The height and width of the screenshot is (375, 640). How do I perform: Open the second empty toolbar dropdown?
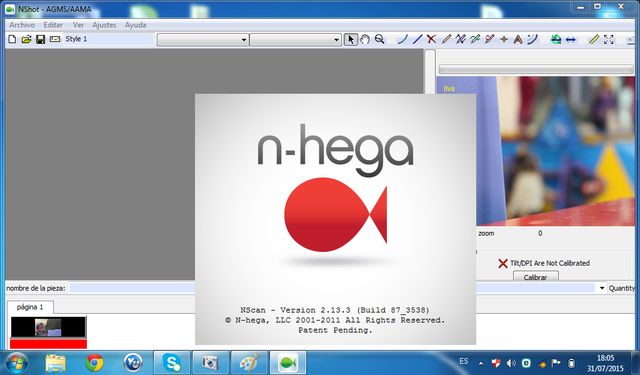click(x=296, y=40)
